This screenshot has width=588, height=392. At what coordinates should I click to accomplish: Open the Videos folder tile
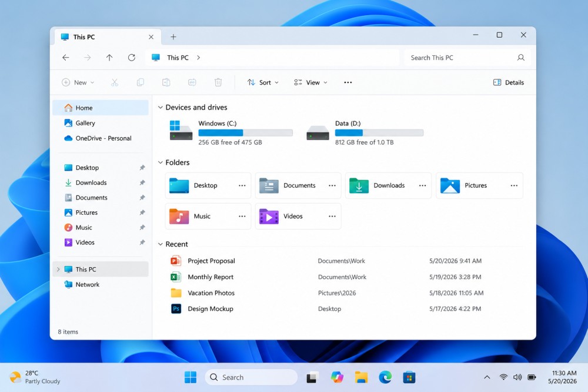pyautogui.click(x=298, y=216)
